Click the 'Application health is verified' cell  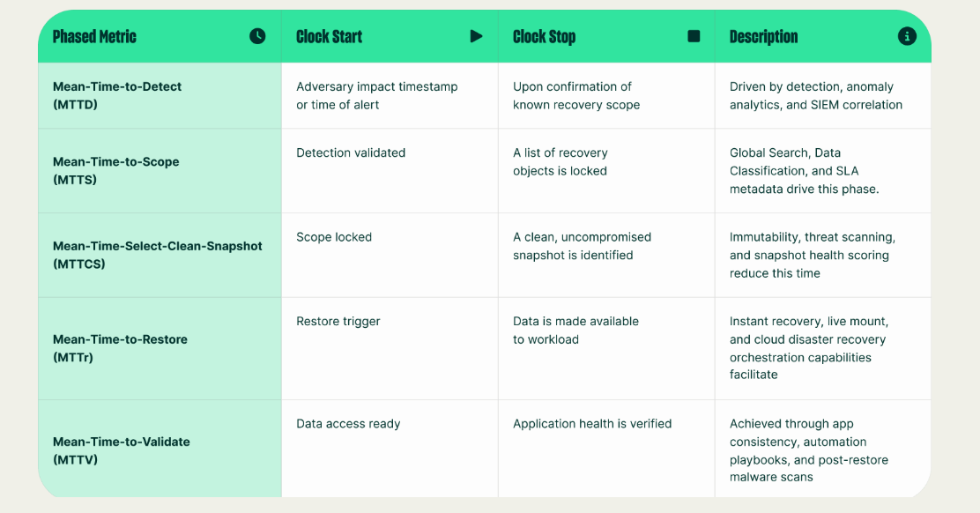click(x=592, y=424)
